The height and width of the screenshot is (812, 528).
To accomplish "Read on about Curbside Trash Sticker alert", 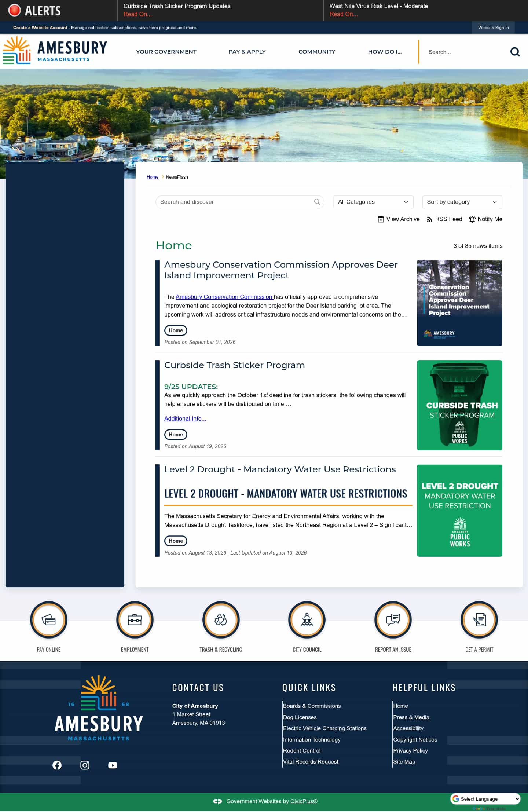I will click(x=137, y=14).
